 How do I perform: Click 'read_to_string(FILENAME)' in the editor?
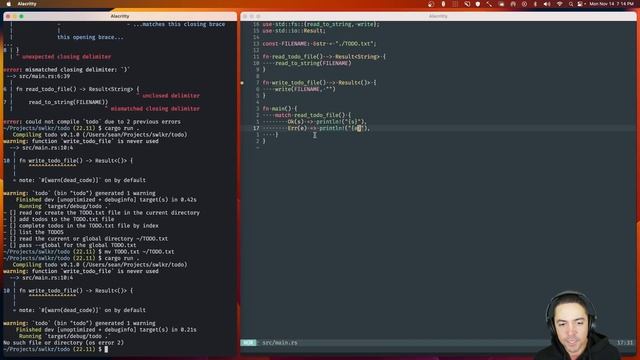tap(313, 63)
